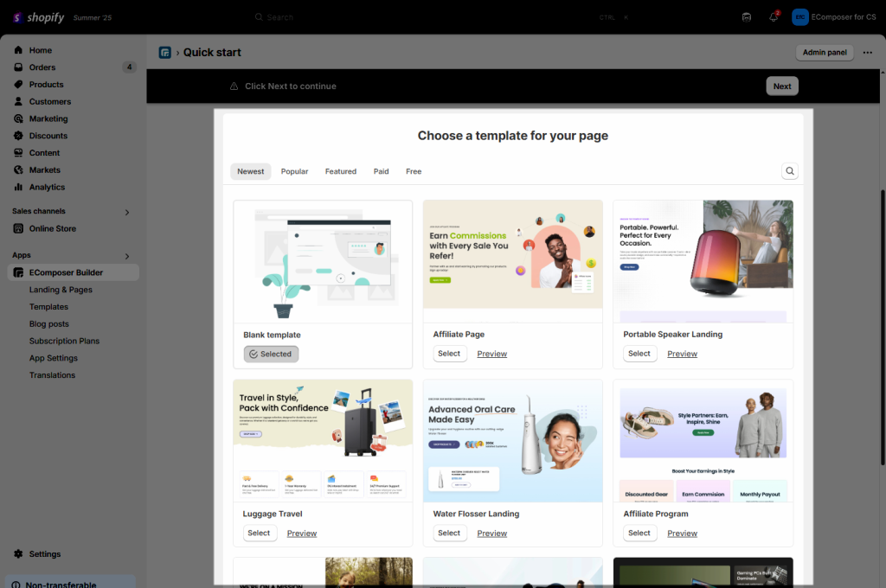This screenshot has height=588, width=886.
Task: Click the Online Store icon
Action: (18, 229)
